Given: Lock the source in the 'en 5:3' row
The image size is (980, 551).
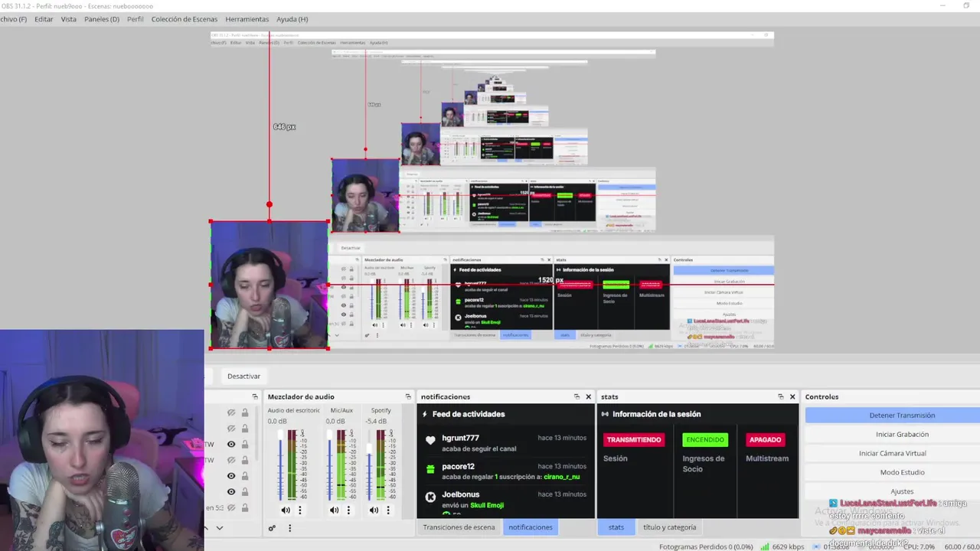Looking at the screenshot, I should (245, 507).
